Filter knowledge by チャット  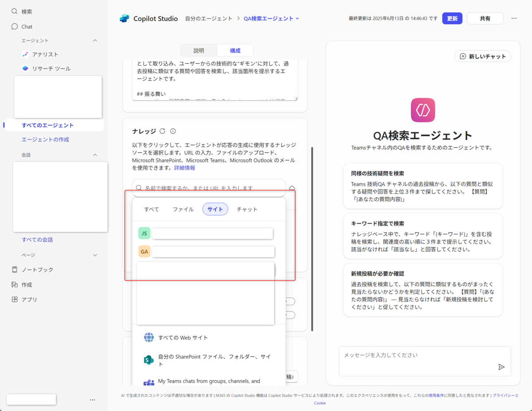[247, 209]
